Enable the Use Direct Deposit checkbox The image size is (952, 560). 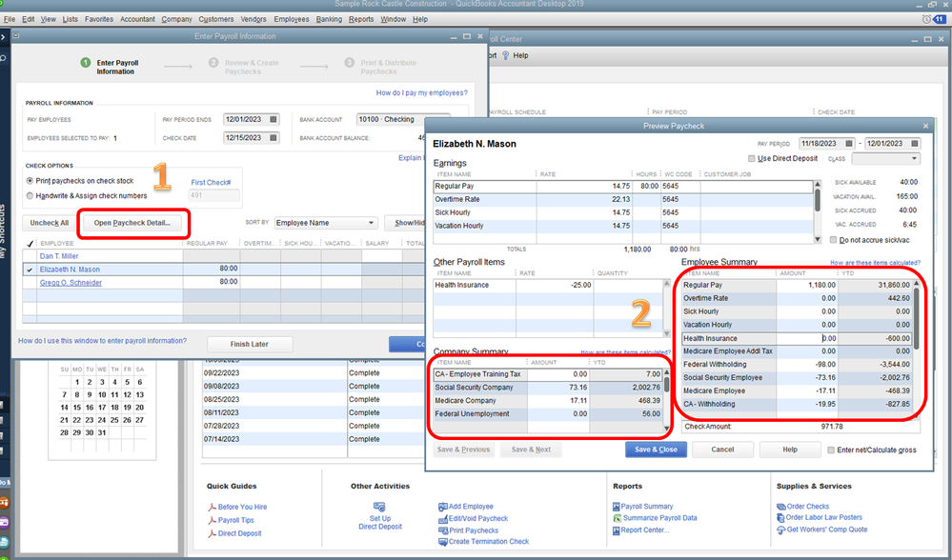pos(752,159)
